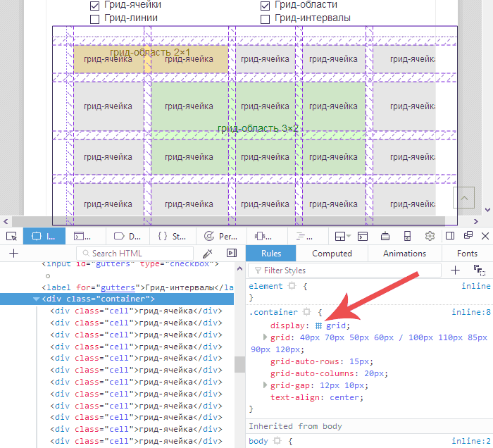Click markup panel scrollbar up arrow
This screenshot has width=493, height=448.
[x=239, y=268]
